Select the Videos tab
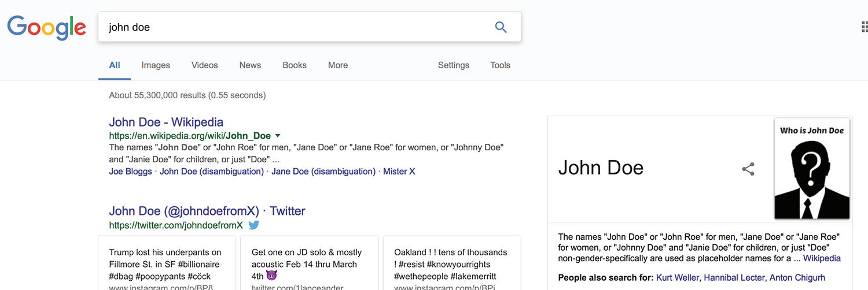This screenshot has width=868, height=290. pyautogui.click(x=205, y=65)
